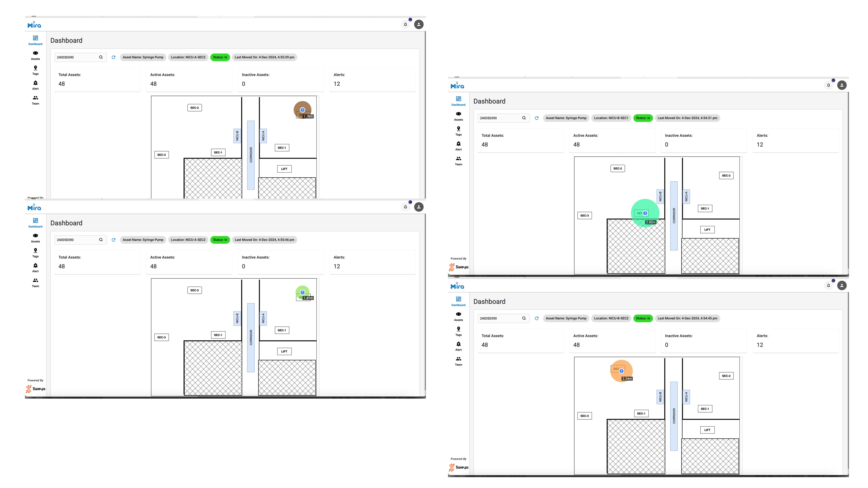The width and height of the screenshot is (868, 488).
Task: Open Alert sidebar in the 4:55:39 pm dashboard
Action: 35,85
